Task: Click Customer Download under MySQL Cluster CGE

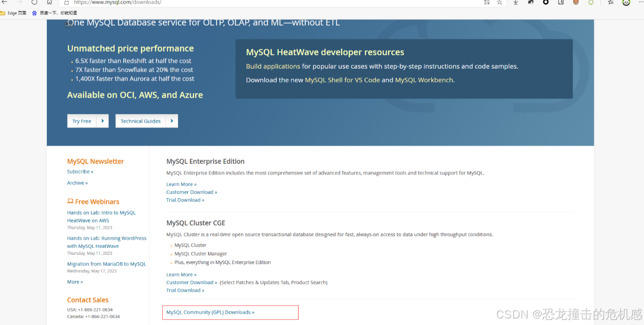Action: [191, 282]
